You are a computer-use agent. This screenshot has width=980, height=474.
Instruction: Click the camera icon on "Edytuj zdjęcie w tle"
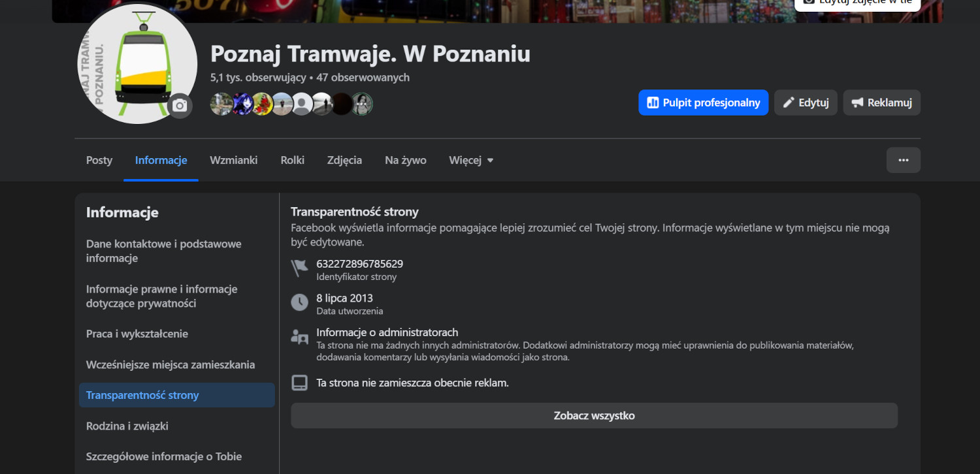pos(809,1)
